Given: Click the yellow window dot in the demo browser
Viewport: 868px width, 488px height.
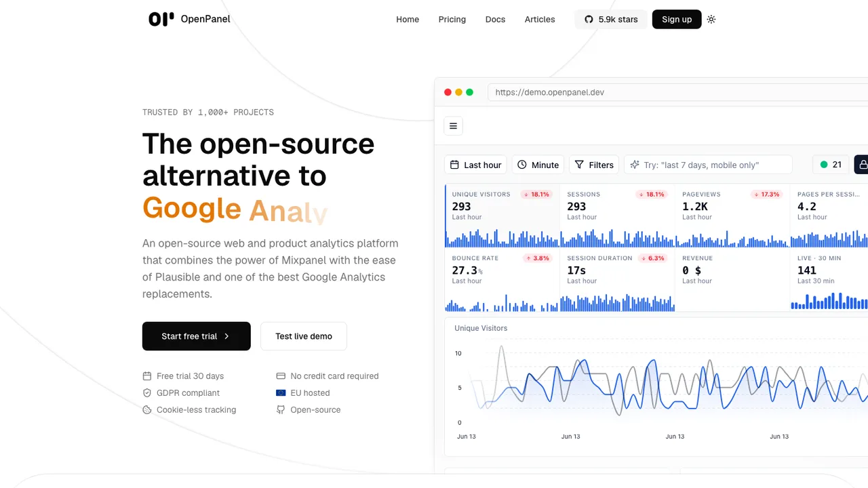Looking at the screenshot, I should (458, 92).
